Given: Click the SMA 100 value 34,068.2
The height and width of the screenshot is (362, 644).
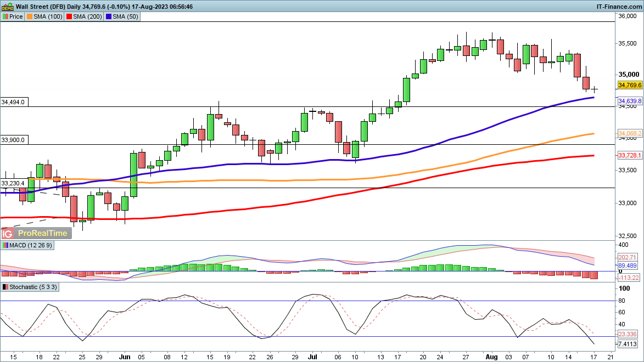Looking at the screenshot, I should pyautogui.click(x=630, y=133).
